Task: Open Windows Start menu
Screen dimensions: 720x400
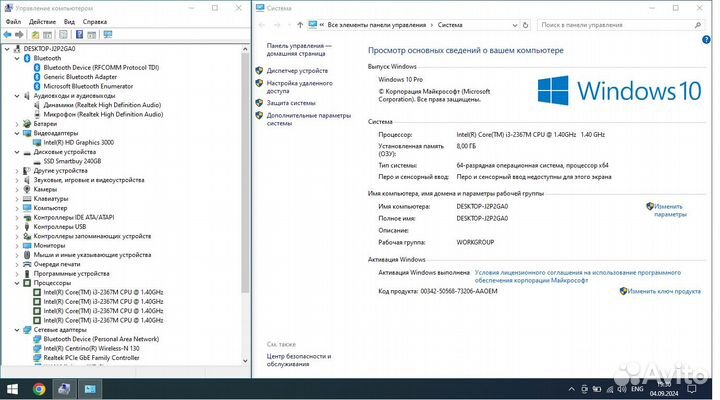Action: (12, 389)
